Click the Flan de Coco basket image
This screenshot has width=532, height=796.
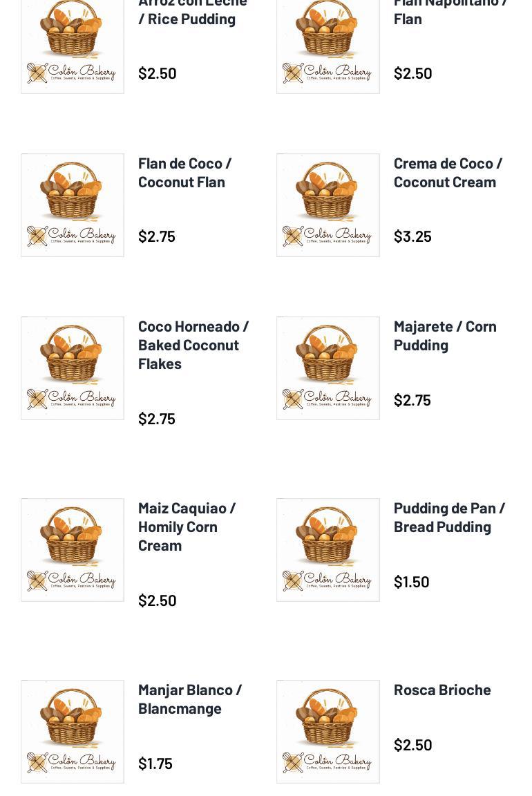pos(73,205)
